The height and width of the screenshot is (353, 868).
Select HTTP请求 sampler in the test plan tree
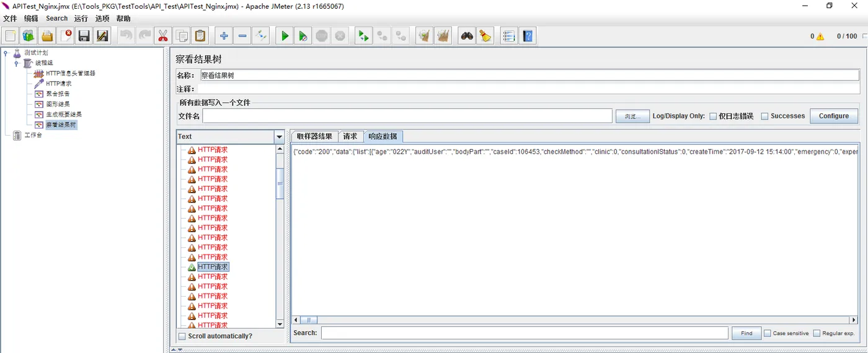click(x=59, y=84)
